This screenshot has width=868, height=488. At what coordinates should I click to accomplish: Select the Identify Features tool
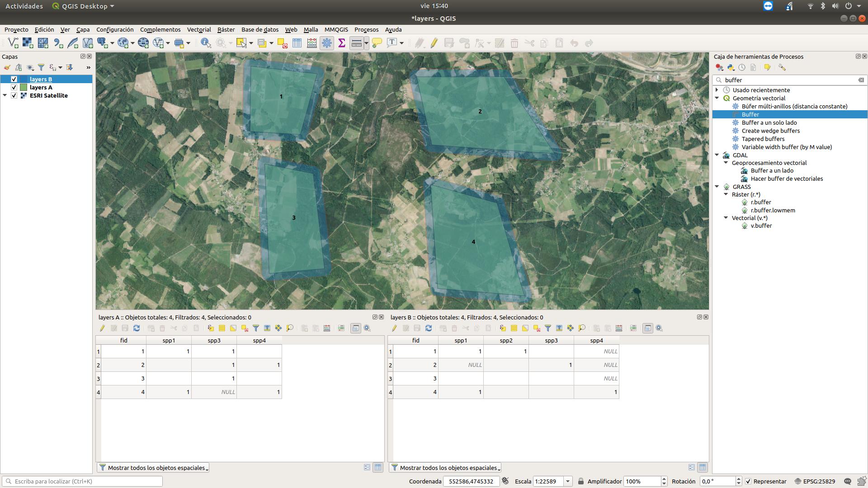[206, 43]
